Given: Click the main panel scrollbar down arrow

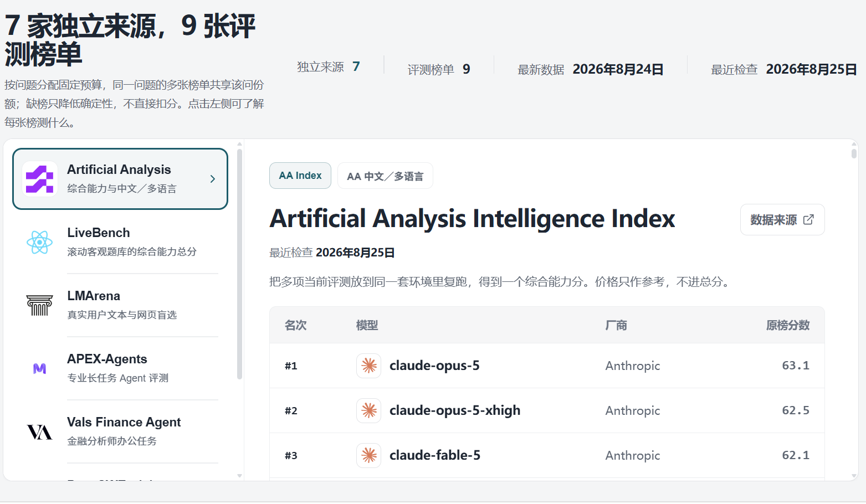Looking at the screenshot, I should (x=854, y=476).
